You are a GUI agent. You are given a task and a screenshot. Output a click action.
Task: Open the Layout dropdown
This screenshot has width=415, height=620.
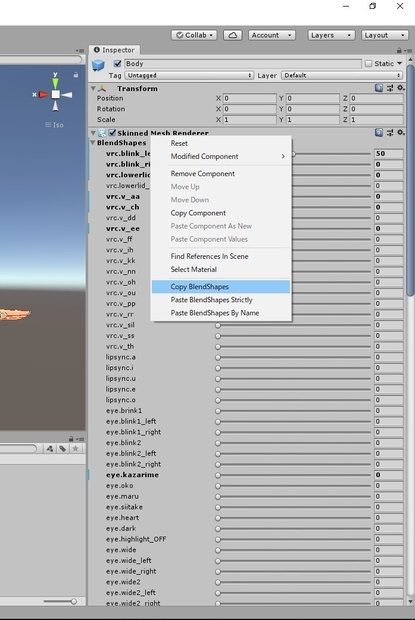[385, 35]
